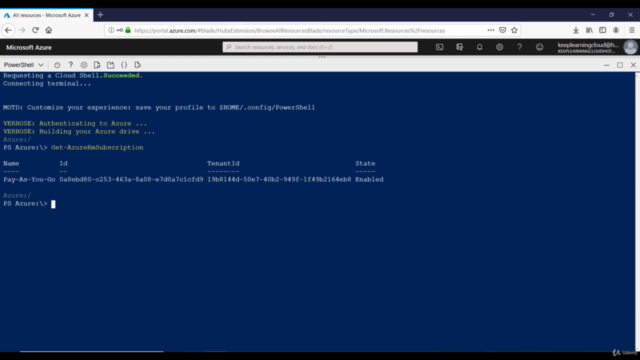Open Azure help question mark in the header
The width and height of the screenshot is (640, 360).
[520, 47]
